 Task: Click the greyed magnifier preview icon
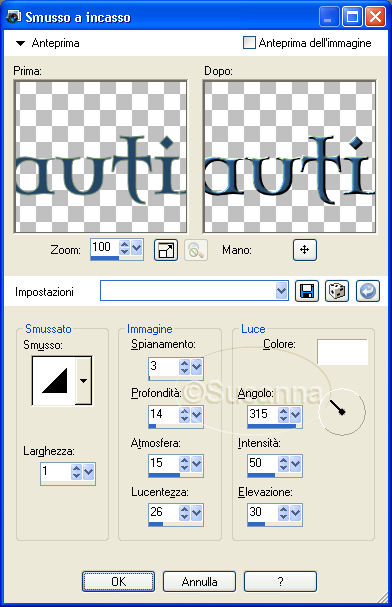pos(196,250)
